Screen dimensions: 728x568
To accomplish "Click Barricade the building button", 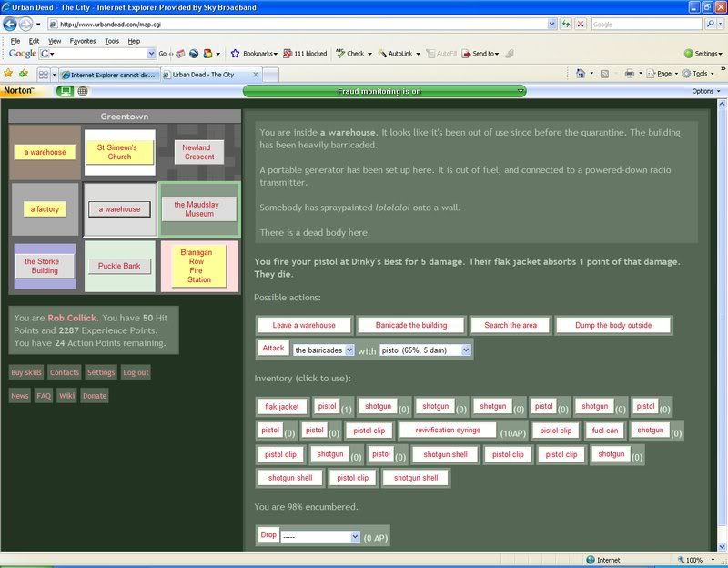I will (x=411, y=325).
